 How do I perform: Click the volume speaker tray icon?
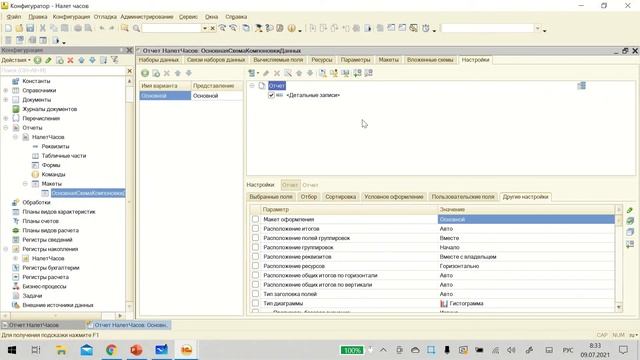pyautogui.click(x=511, y=350)
